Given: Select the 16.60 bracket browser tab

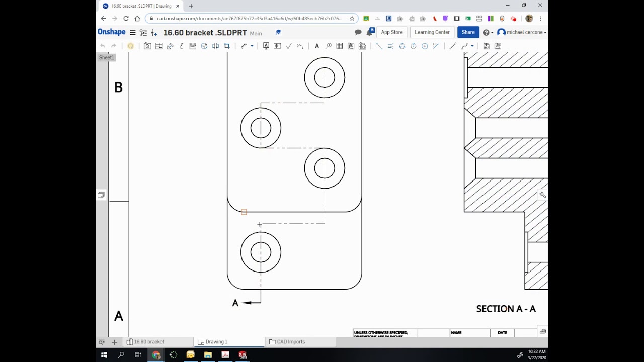Looking at the screenshot, I should (140, 6).
